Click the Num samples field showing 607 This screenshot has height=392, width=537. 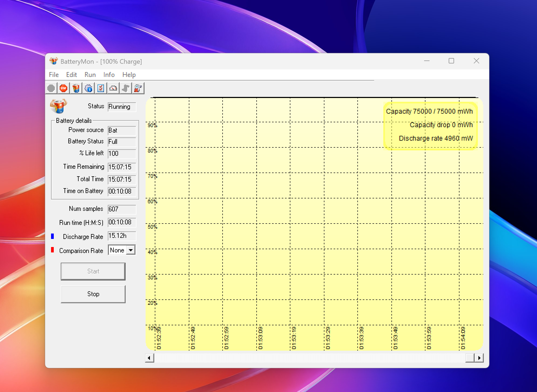pyautogui.click(x=122, y=209)
